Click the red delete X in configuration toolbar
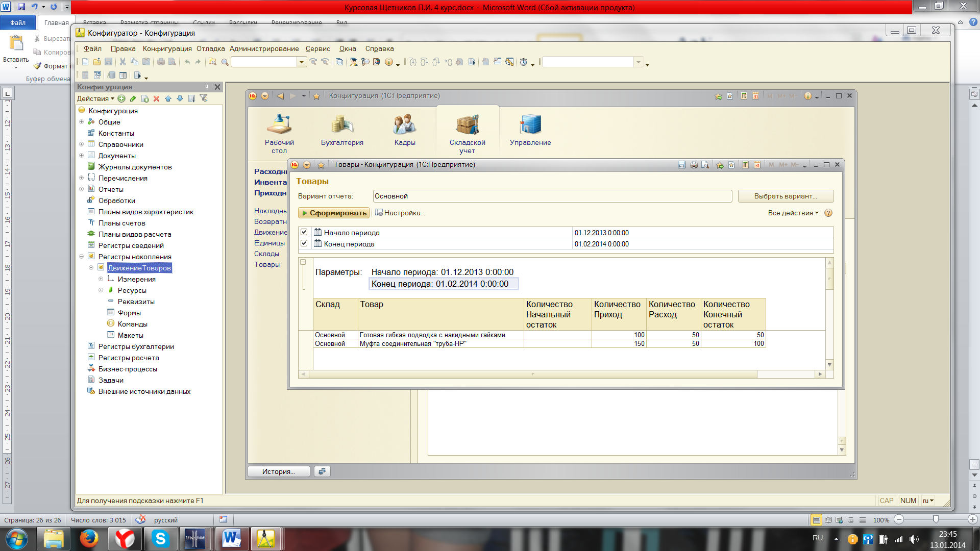Screen dimensions: 980x551 point(157,98)
